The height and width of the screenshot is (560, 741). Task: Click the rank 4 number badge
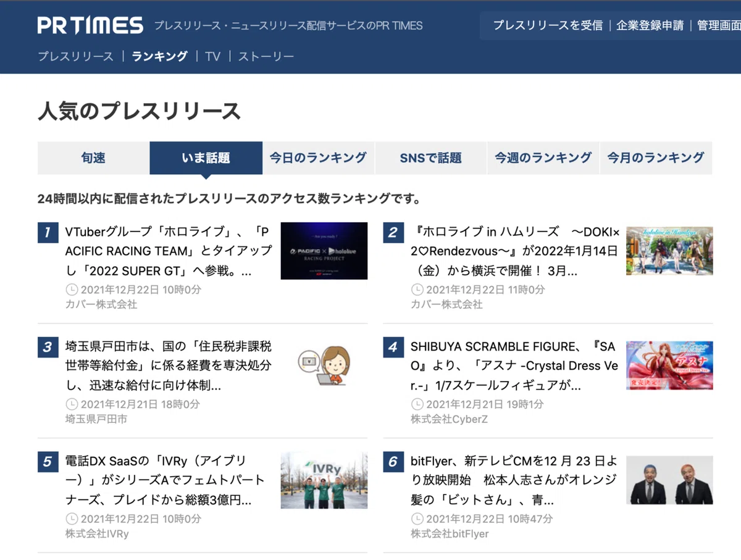pyautogui.click(x=393, y=347)
